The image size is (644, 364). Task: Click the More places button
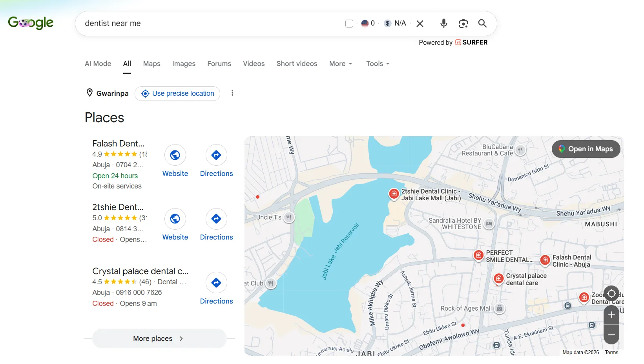click(x=159, y=338)
